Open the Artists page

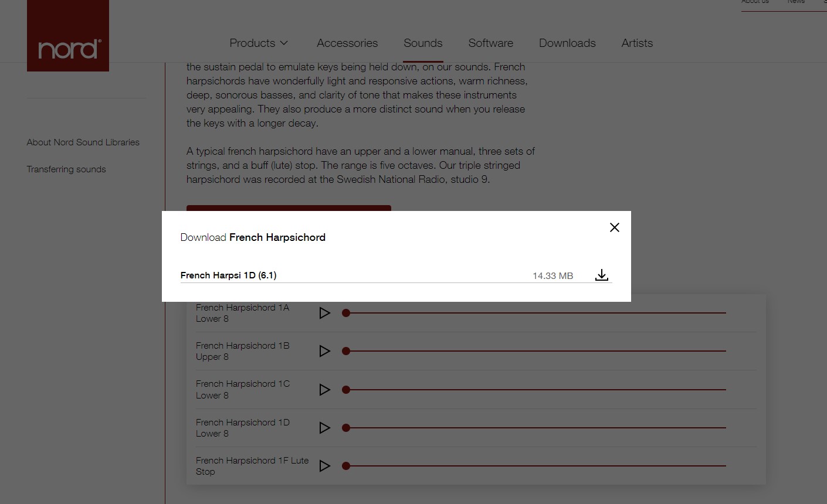tap(637, 43)
